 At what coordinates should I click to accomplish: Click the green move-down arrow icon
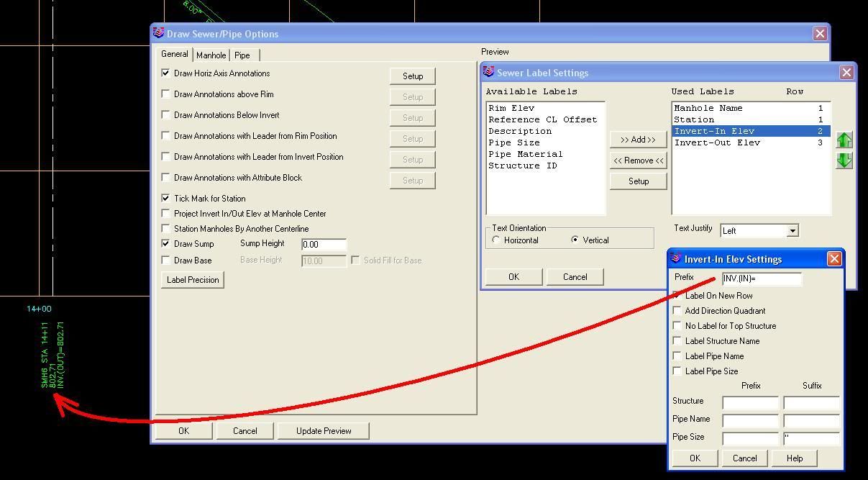coord(844,160)
